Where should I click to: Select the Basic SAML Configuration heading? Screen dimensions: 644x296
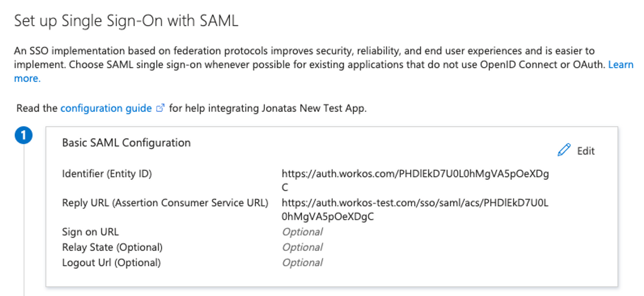126,142
